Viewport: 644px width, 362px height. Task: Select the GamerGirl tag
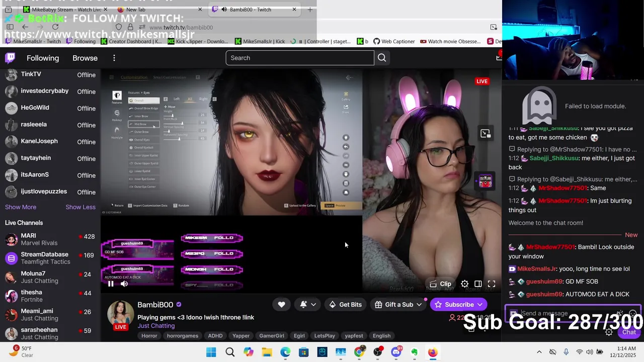click(x=272, y=336)
